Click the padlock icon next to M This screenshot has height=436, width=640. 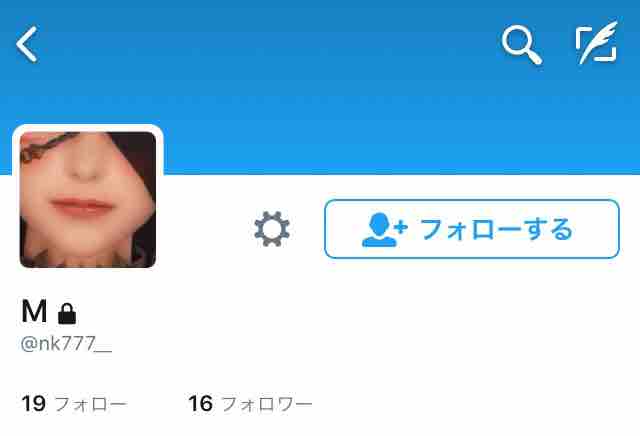pyautogui.click(x=67, y=314)
